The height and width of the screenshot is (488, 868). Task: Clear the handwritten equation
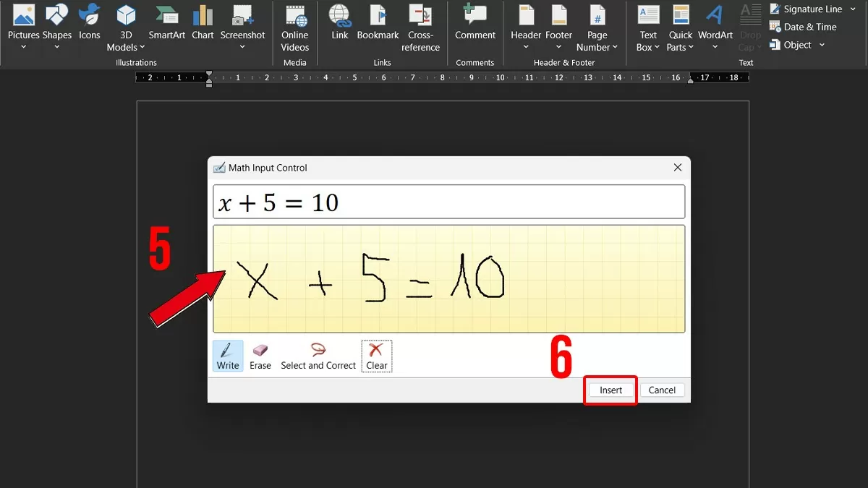pyautogui.click(x=377, y=356)
